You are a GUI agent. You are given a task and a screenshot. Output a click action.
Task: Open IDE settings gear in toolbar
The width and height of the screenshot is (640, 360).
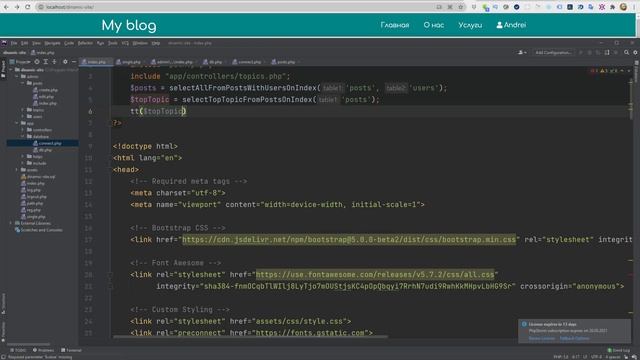pyautogui.click(x=635, y=52)
